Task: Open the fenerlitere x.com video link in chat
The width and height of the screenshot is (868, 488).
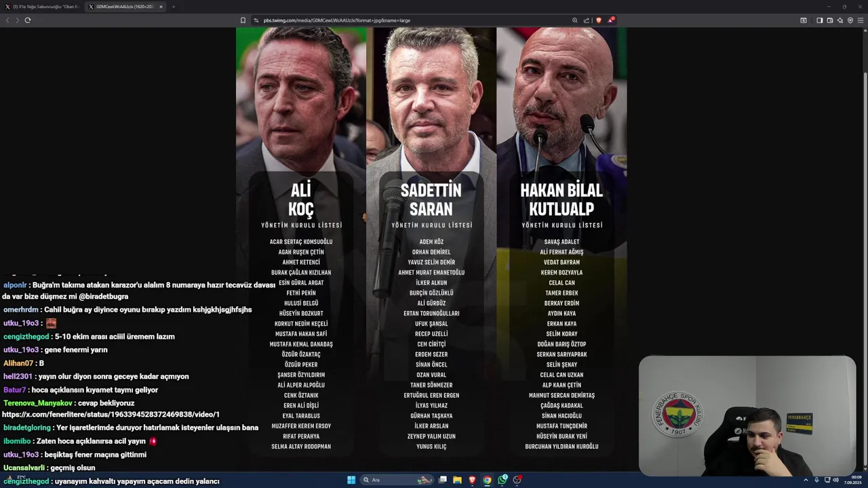Action: click(111, 414)
